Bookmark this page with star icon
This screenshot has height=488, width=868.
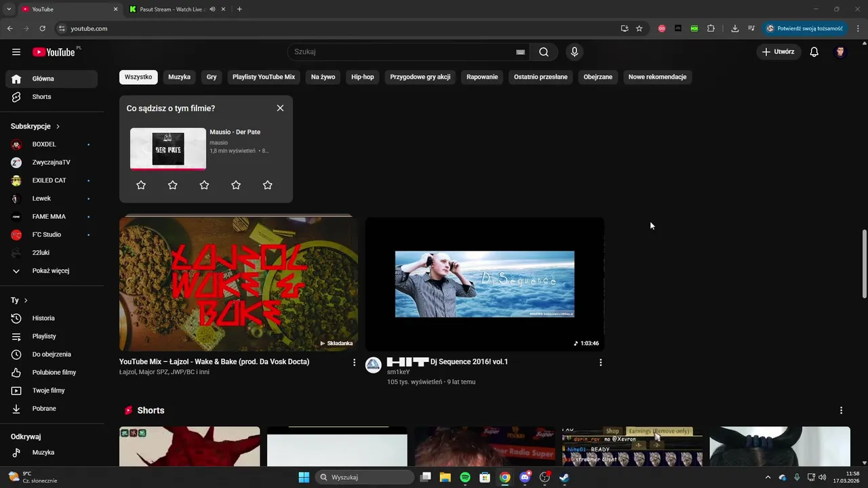[x=639, y=28]
